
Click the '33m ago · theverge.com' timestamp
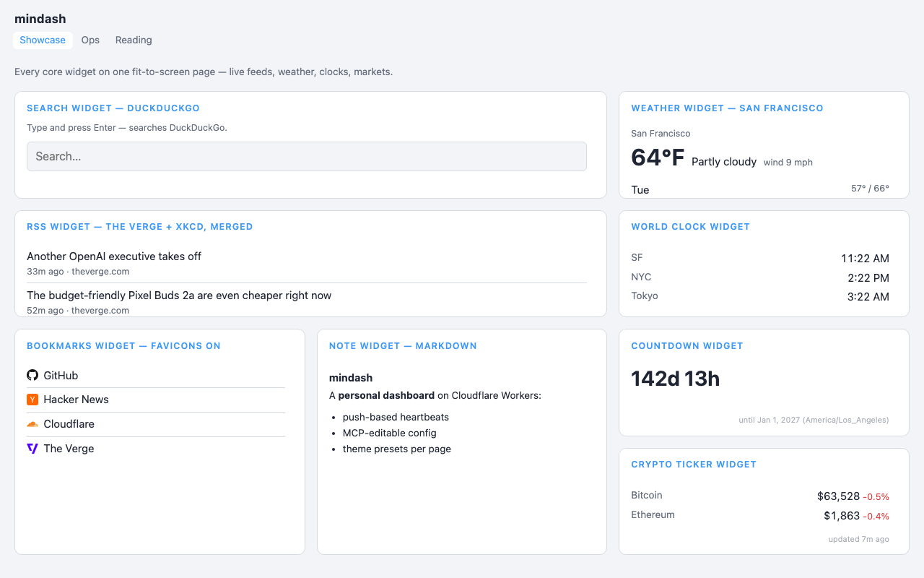click(x=78, y=272)
